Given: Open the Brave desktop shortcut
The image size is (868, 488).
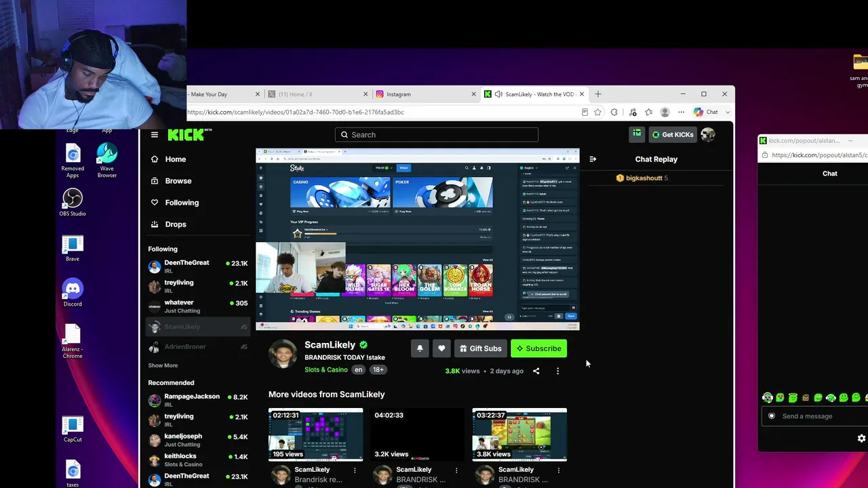Looking at the screenshot, I should click(73, 248).
